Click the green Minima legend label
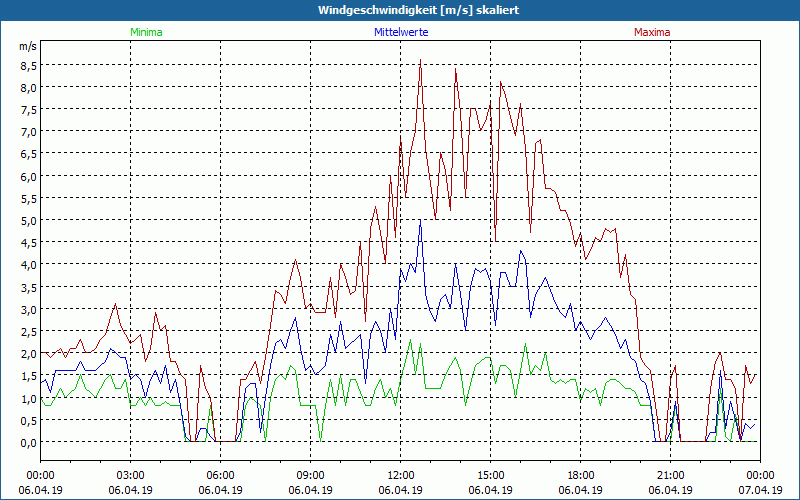The width and height of the screenshot is (800, 500). click(146, 32)
